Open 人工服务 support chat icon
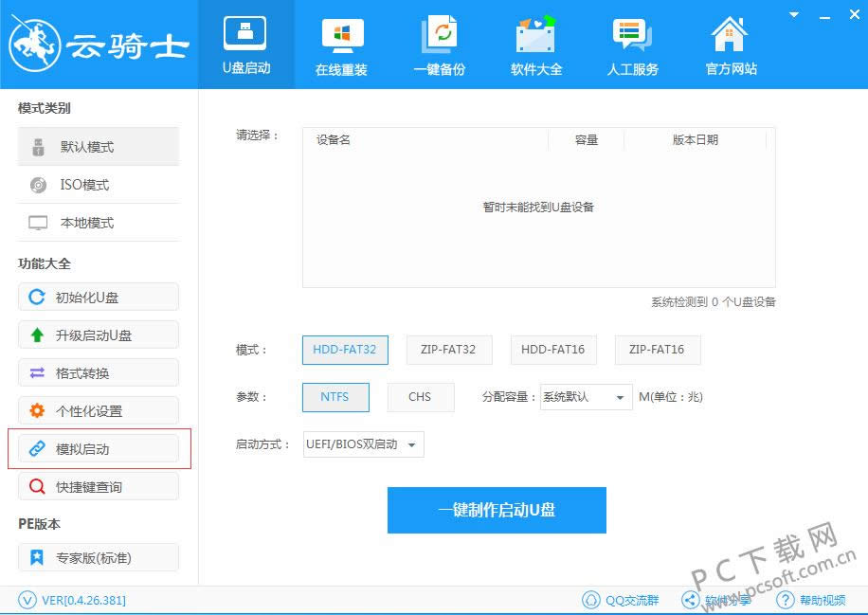The image size is (868, 615). point(632,36)
